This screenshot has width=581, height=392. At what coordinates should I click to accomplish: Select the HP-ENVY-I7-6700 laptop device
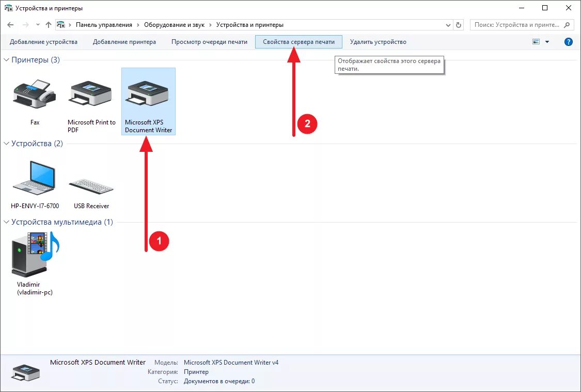tap(35, 178)
